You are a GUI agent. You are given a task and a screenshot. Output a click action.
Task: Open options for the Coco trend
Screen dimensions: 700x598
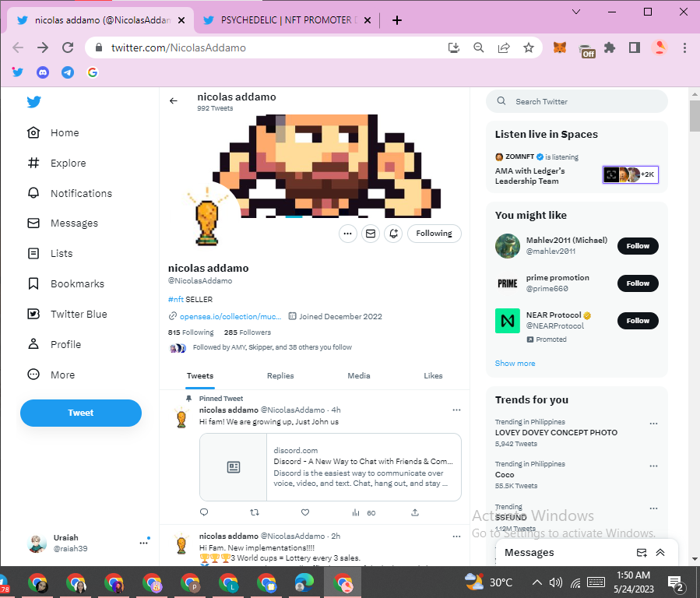pyautogui.click(x=653, y=466)
